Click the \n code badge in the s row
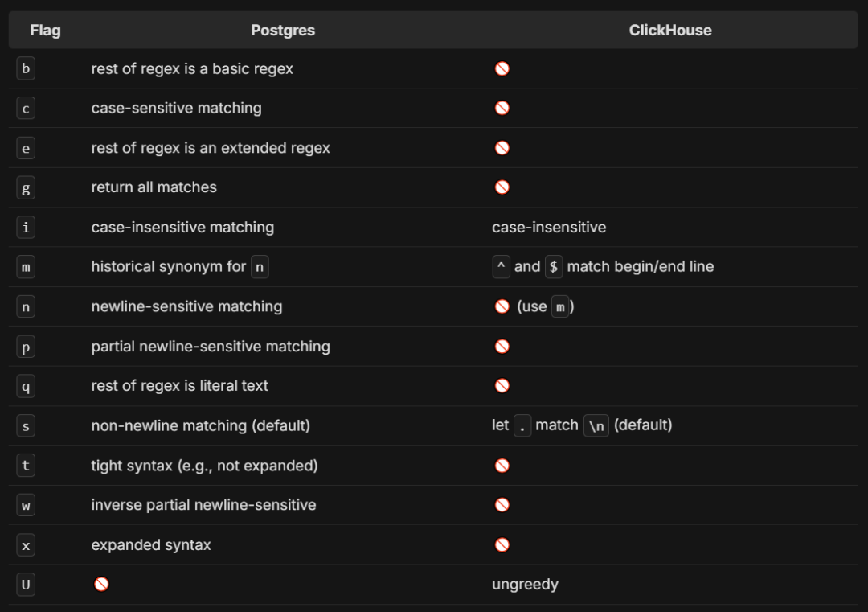This screenshot has height=612, width=868. (x=596, y=425)
